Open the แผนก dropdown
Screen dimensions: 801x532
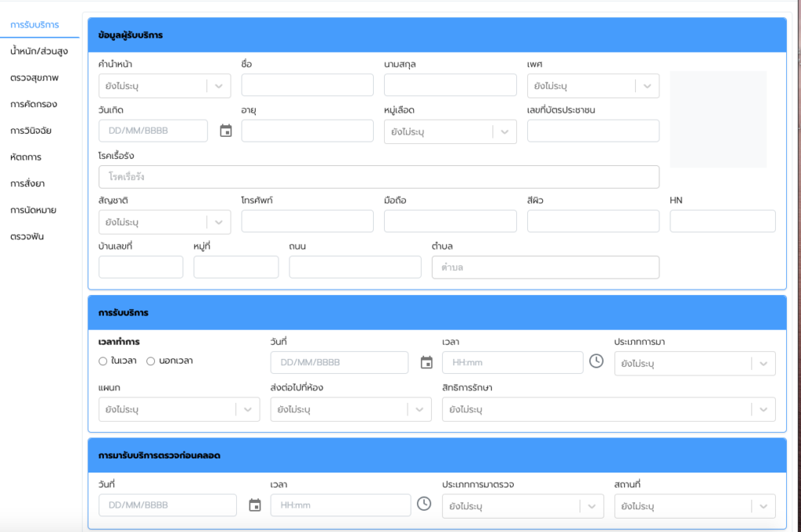(178, 409)
